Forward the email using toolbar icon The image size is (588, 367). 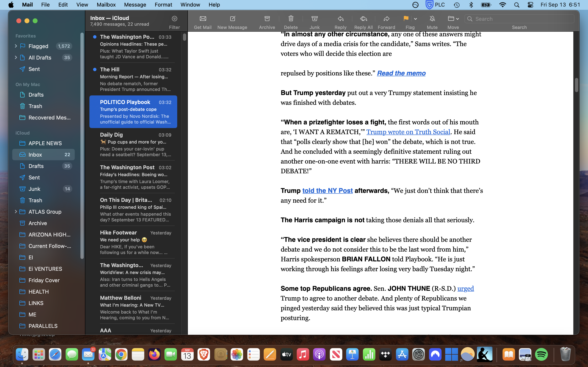click(x=386, y=19)
